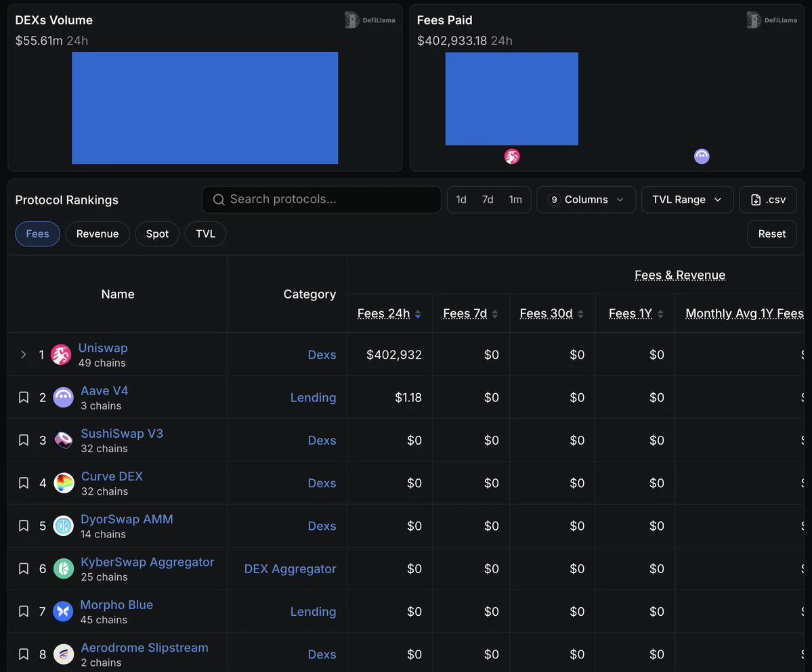The image size is (812, 672).
Task: Click the $1.18 fees value for Aave V4
Action: pyautogui.click(x=408, y=398)
